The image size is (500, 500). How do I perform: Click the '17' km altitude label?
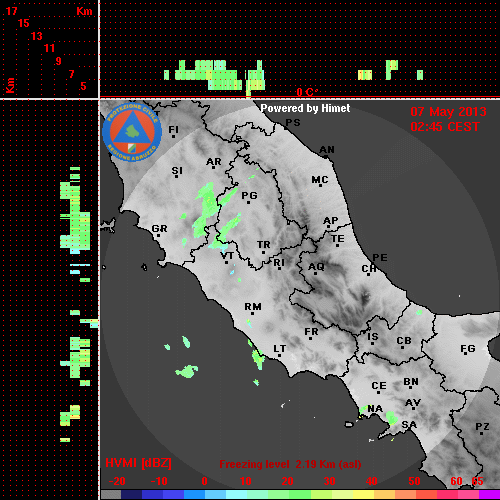pyautogui.click(x=11, y=11)
